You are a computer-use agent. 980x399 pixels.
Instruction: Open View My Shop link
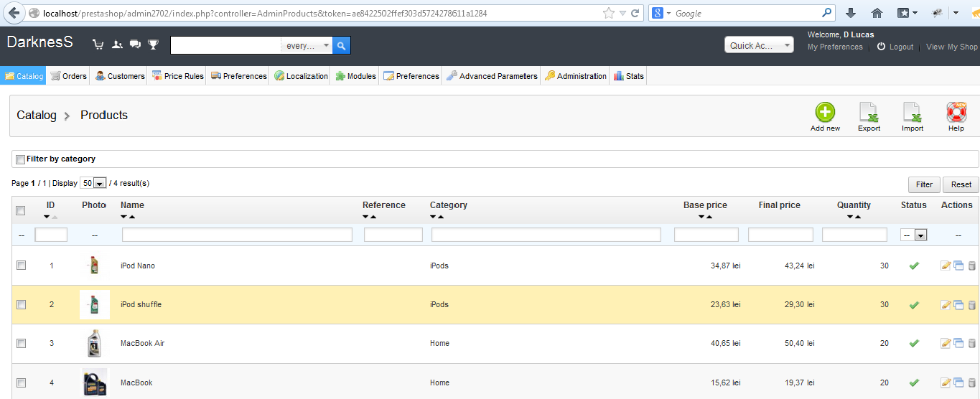tap(952, 47)
